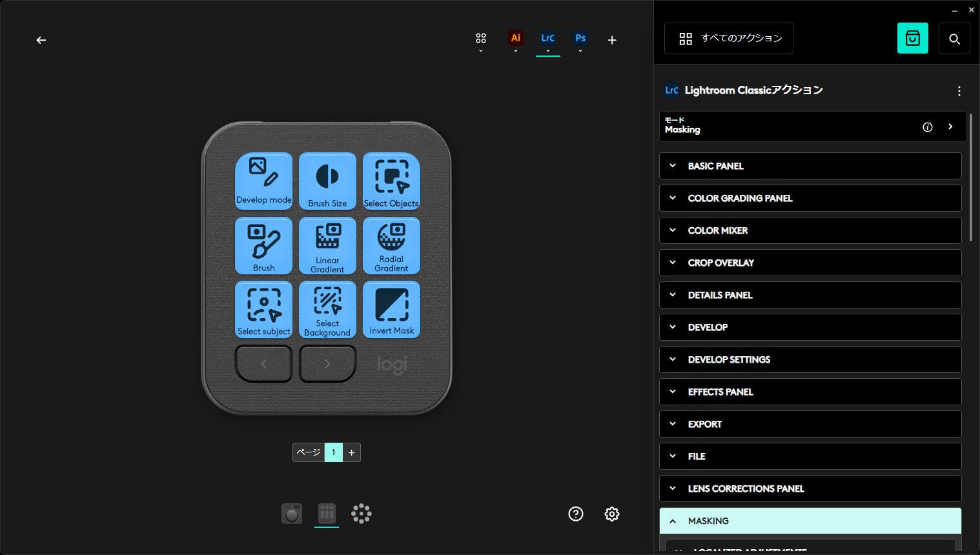The width and height of the screenshot is (980, 555).
Task: Expand the BASIC PANEL section
Action: [x=810, y=166]
